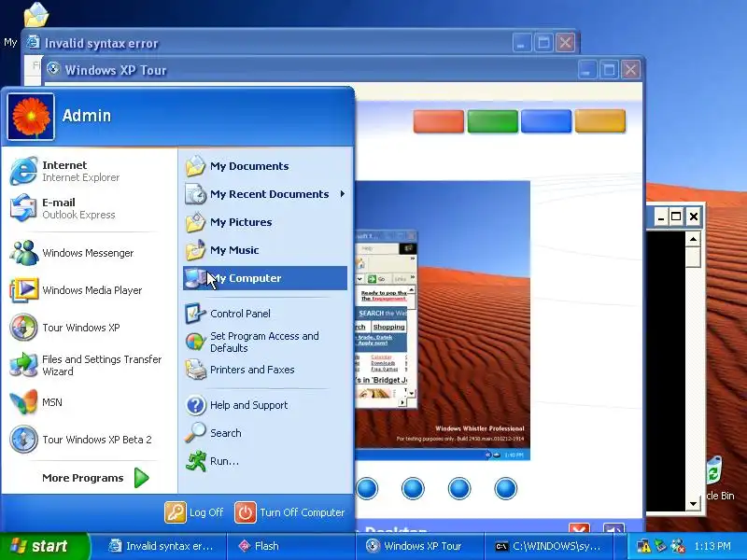The width and height of the screenshot is (747, 560).
Task: Click the My Documents desktop icon
Action: 35,14
